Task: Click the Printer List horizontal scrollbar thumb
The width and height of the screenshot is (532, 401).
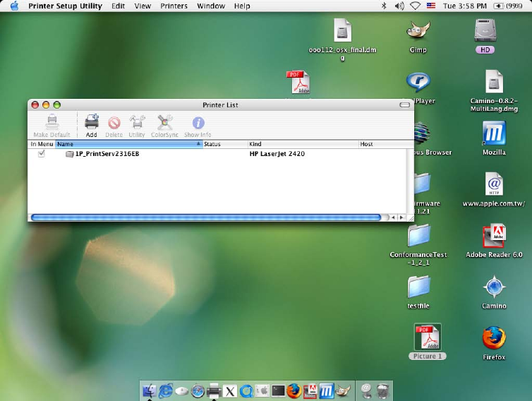Action: (206, 217)
